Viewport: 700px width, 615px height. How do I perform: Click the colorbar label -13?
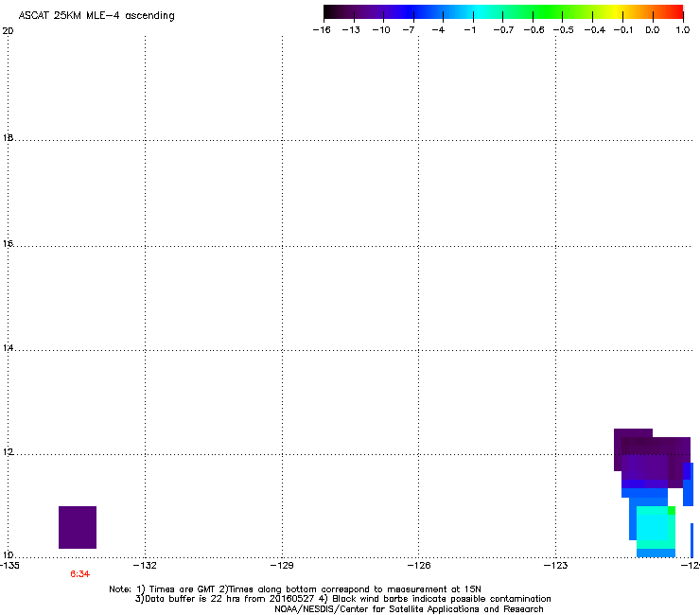[351, 30]
